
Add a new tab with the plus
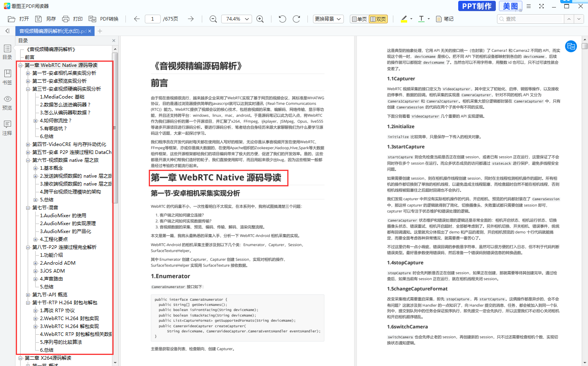point(100,31)
